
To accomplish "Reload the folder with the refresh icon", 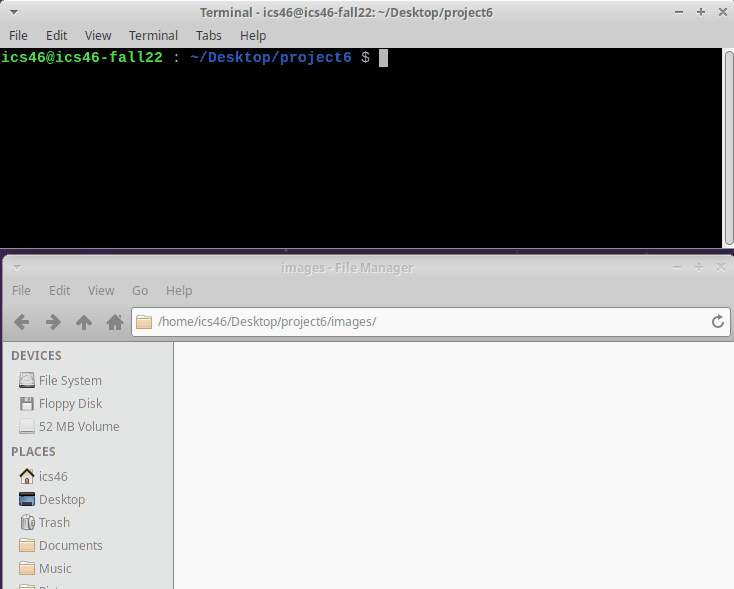I will [717, 322].
